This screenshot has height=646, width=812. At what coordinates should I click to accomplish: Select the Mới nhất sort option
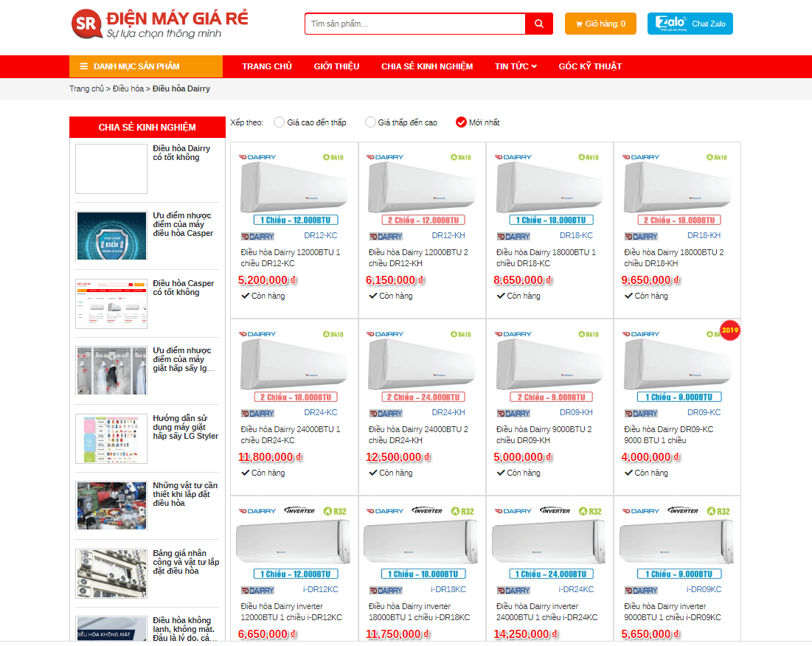tap(462, 122)
